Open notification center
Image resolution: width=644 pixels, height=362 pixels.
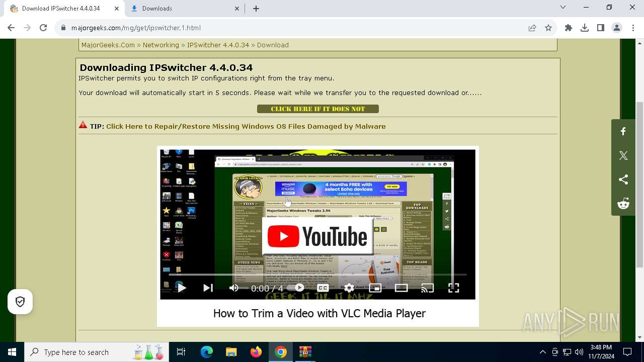[627, 352]
